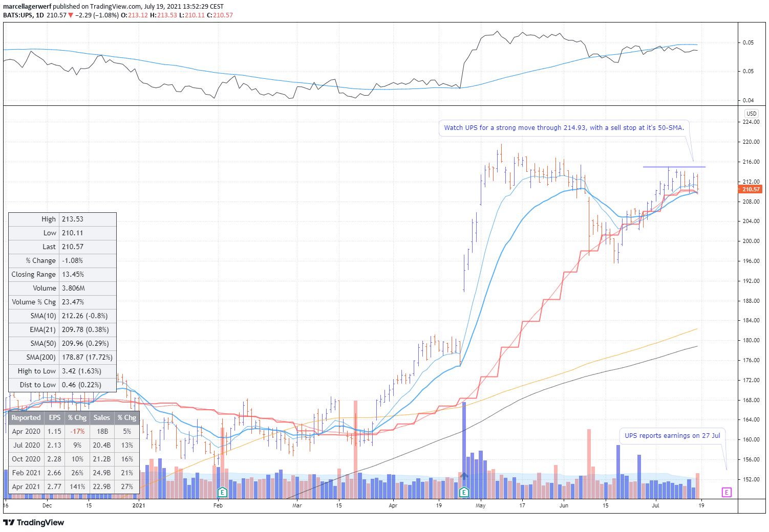The image size is (769, 532).
Task: Click the earnings E marker near Feb
Action: point(222,493)
